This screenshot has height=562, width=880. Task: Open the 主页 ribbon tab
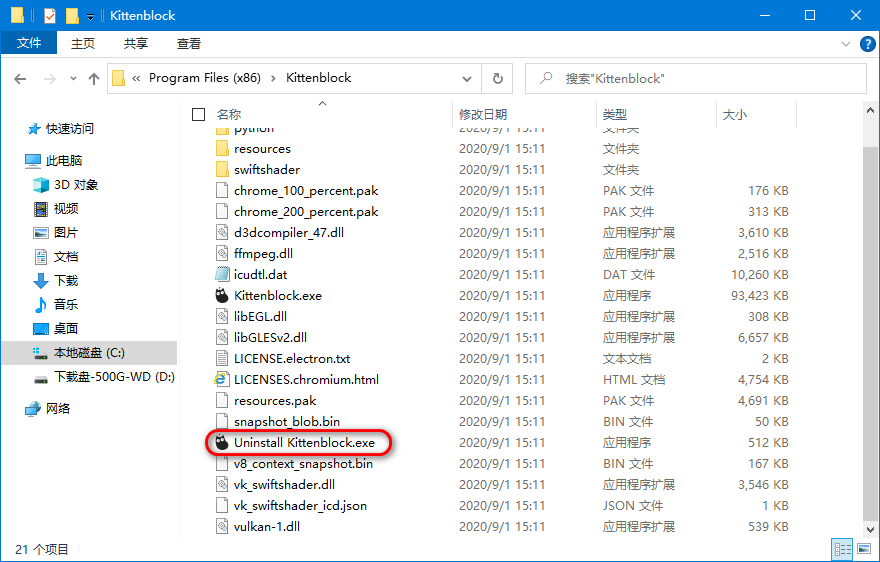(83, 44)
